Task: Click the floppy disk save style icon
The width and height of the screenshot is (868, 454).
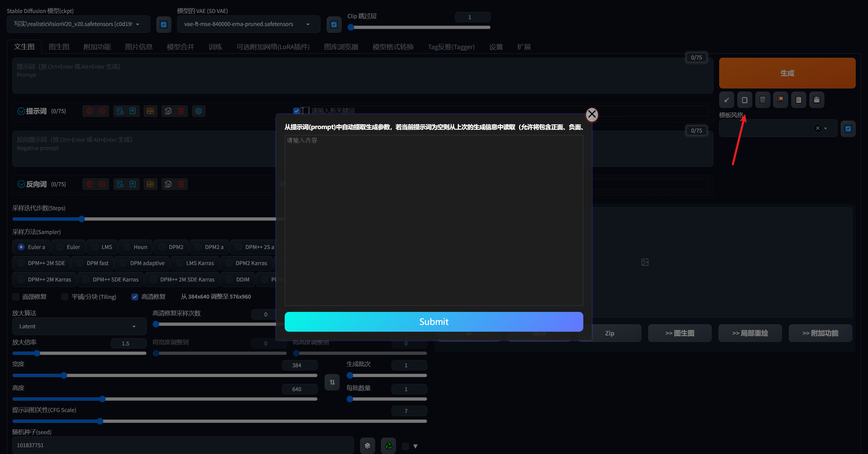Action: click(816, 100)
